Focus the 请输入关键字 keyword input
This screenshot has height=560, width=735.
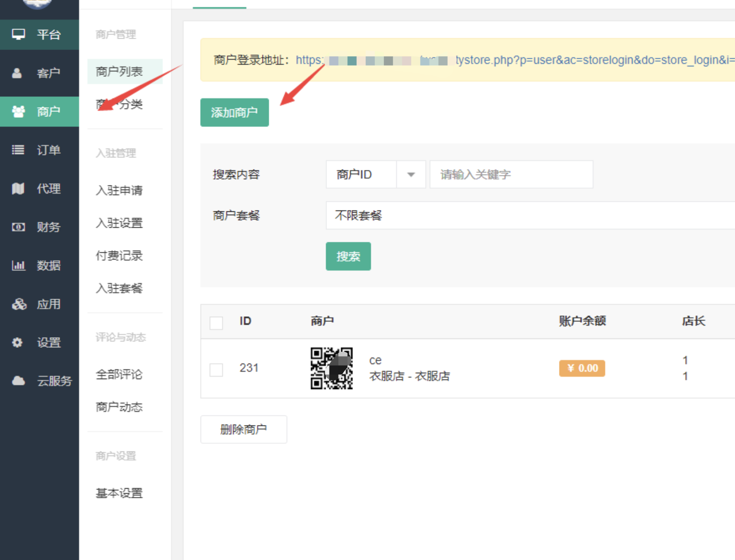coord(511,175)
